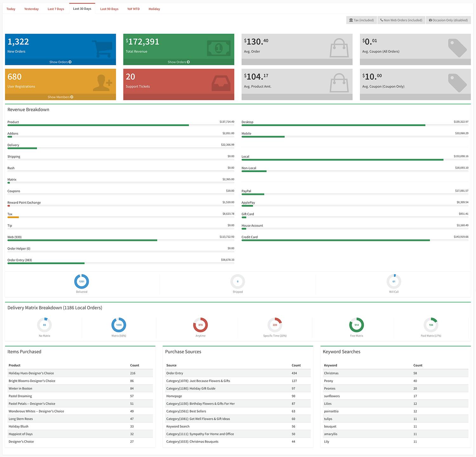This screenshot has width=476, height=457.
Task: Click the shopping bag icon in Avg. Order
Action: [x=339, y=48]
